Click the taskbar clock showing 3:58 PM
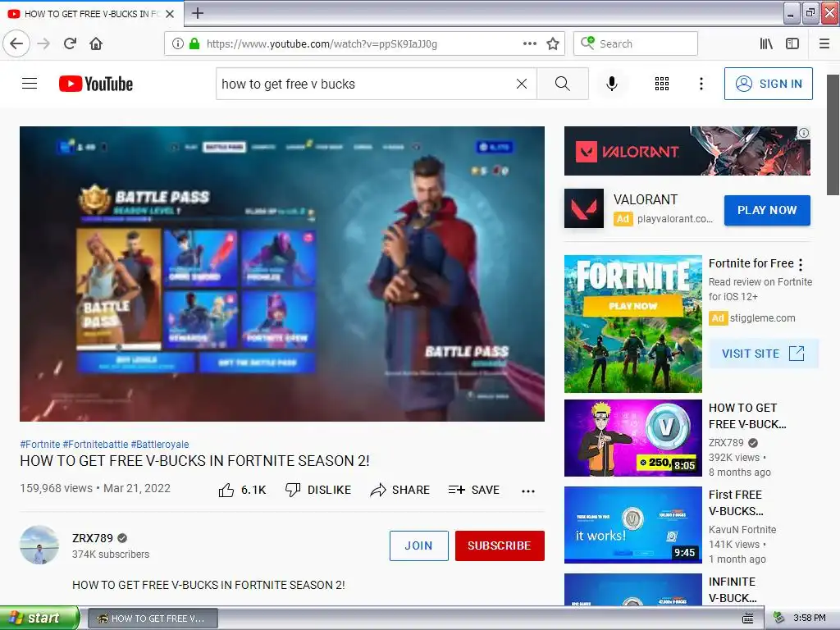 click(x=809, y=619)
